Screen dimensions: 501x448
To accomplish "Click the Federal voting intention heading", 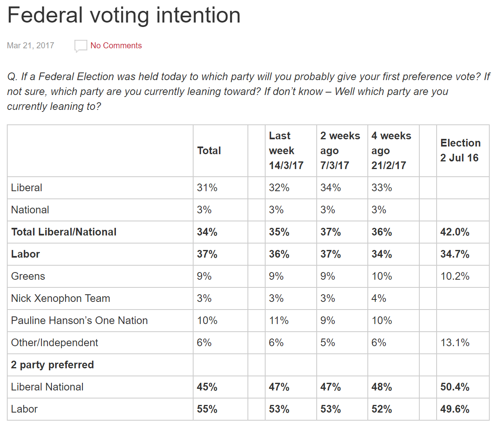I will pyautogui.click(x=124, y=15).
